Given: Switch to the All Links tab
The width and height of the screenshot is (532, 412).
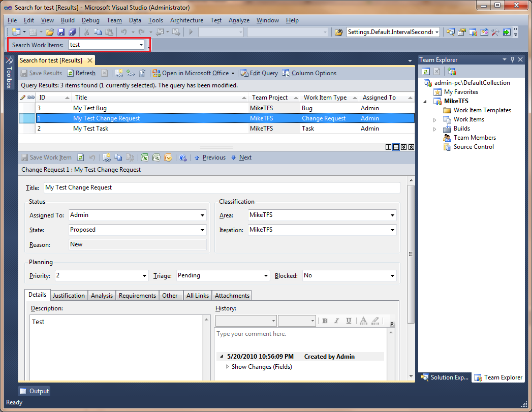Looking at the screenshot, I should (x=198, y=295).
